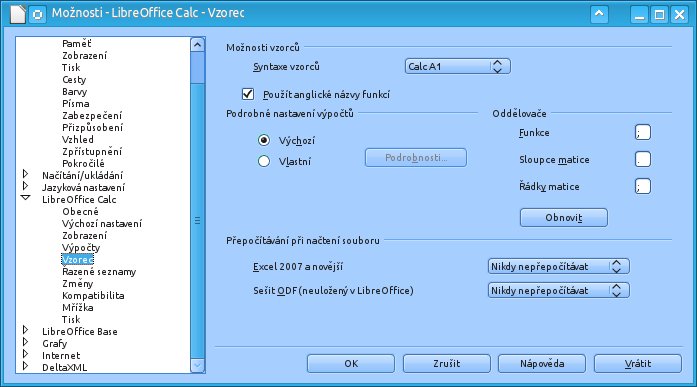Select the highlighted 'Vzorec' tree item
Viewport: 697px width, 387px height.
pyautogui.click(x=77, y=259)
